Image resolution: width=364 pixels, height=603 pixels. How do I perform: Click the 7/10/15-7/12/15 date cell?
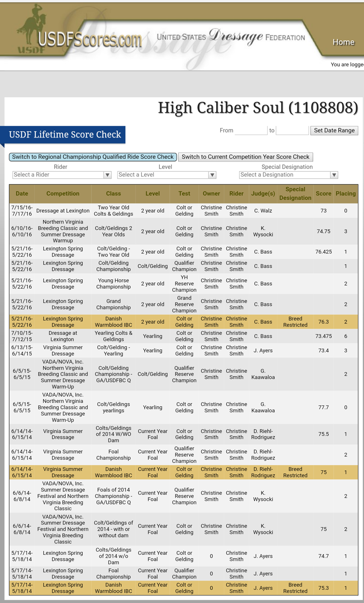[22, 336]
